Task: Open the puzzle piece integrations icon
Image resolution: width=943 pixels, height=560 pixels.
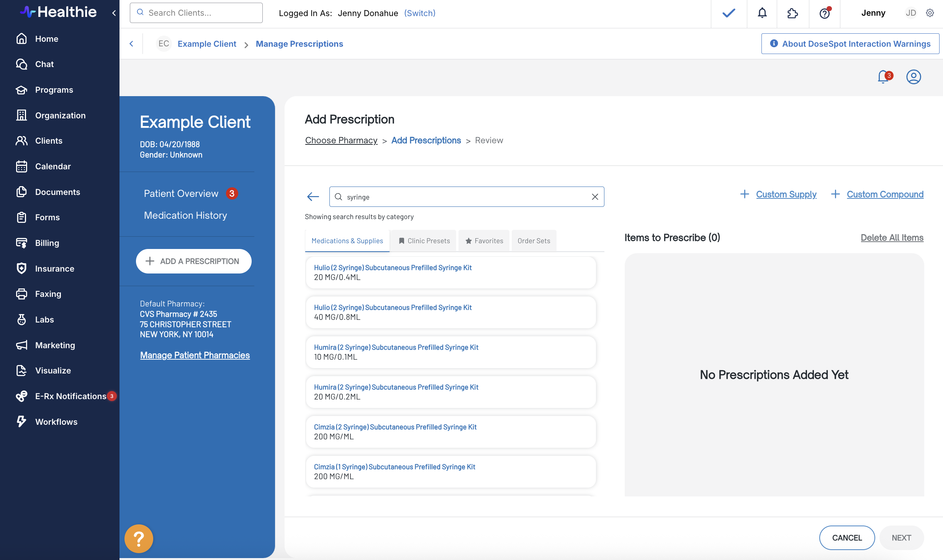Action: (792, 13)
